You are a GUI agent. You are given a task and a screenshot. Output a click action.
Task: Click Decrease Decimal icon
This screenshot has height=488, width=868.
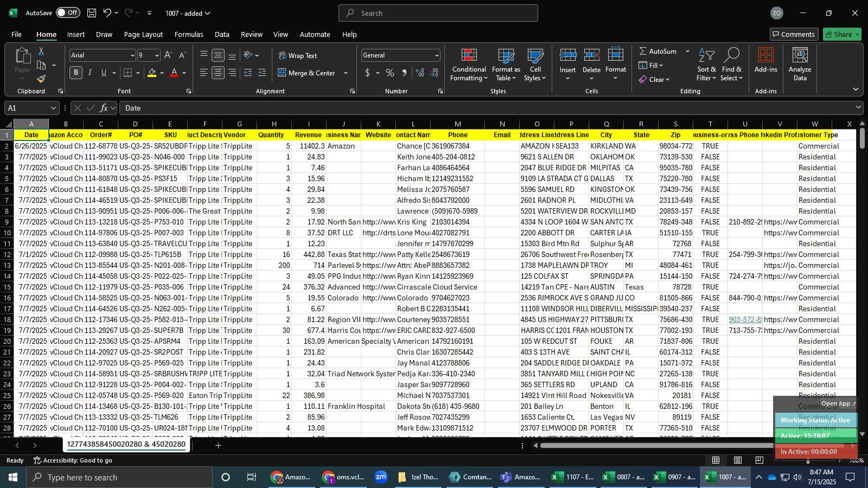coord(434,73)
